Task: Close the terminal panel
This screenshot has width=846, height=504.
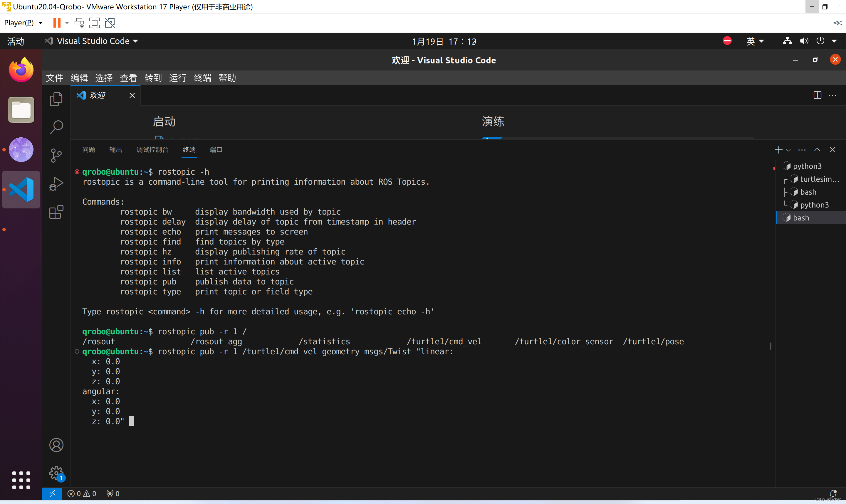Action: (x=832, y=150)
